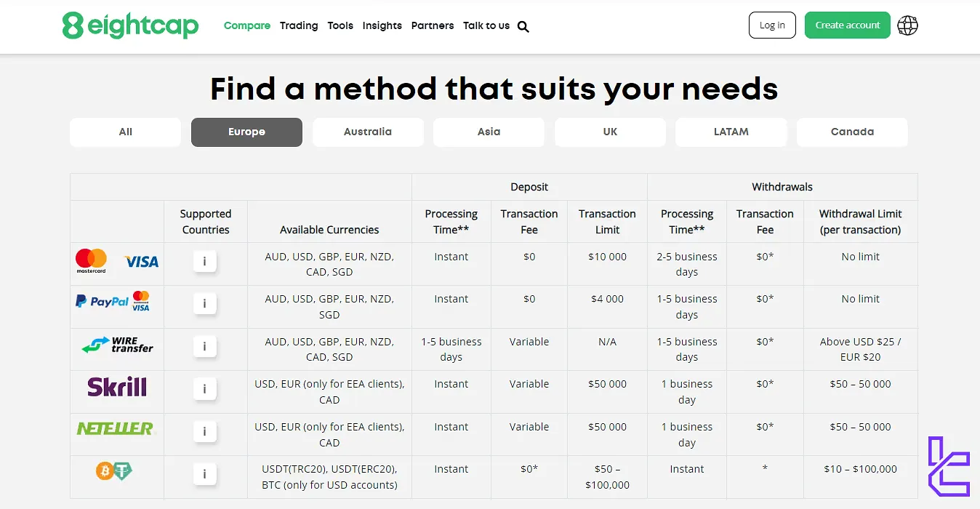Image resolution: width=980 pixels, height=509 pixels.
Task: Click the page heading Find a method
Action: [x=494, y=89]
